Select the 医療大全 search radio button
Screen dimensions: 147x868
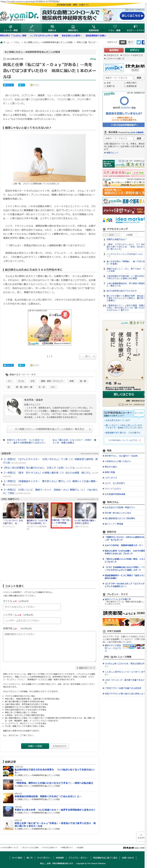click(105, 86)
